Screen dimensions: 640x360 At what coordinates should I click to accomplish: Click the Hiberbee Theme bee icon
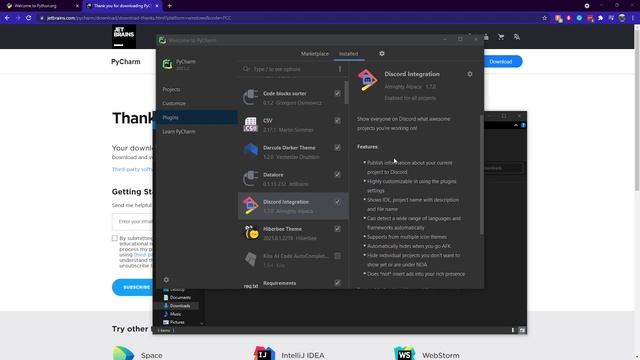coord(251,233)
